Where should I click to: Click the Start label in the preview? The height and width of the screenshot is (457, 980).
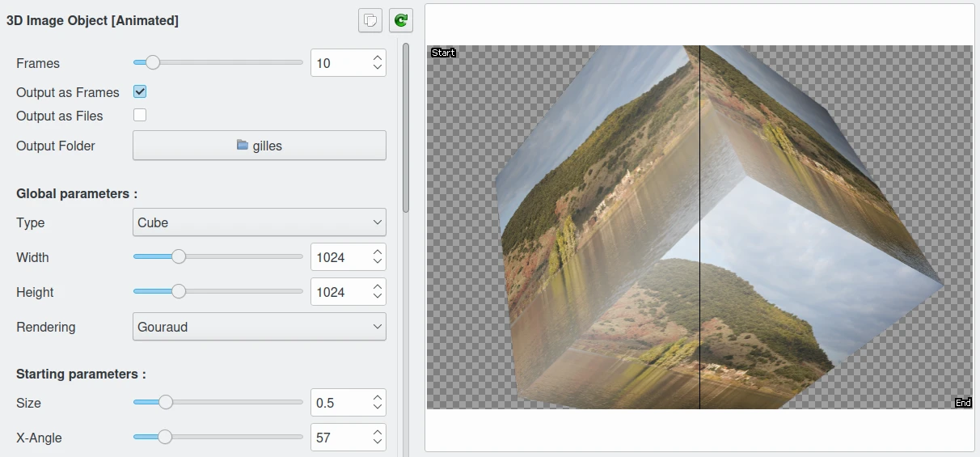coord(443,53)
